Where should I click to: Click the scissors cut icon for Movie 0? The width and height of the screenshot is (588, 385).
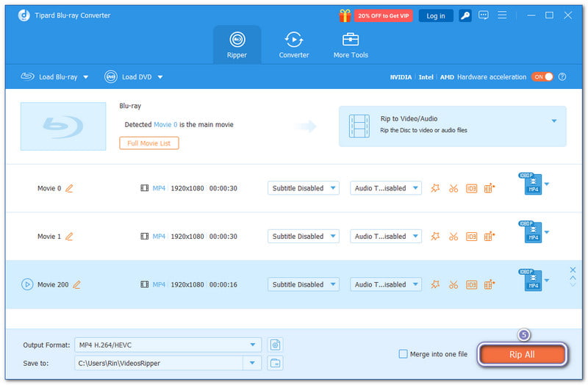[x=453, y=188]
